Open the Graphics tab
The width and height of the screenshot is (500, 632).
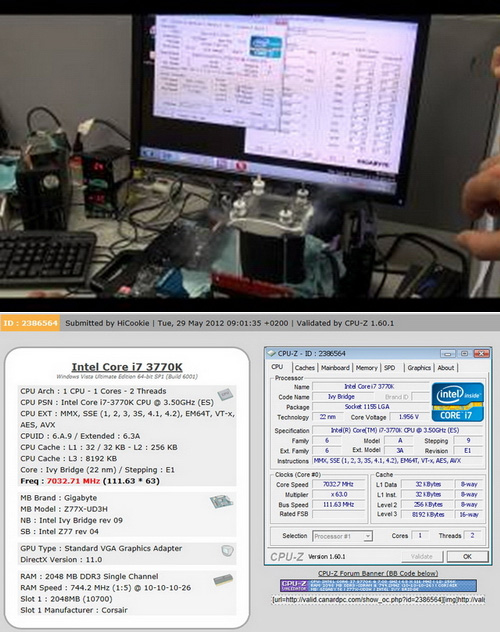[419, 368]
